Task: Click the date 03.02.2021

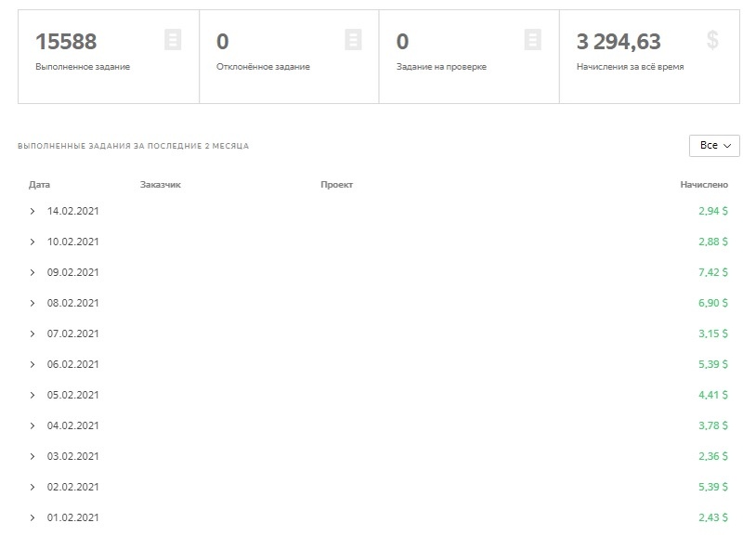Action: tap(72, 456)
